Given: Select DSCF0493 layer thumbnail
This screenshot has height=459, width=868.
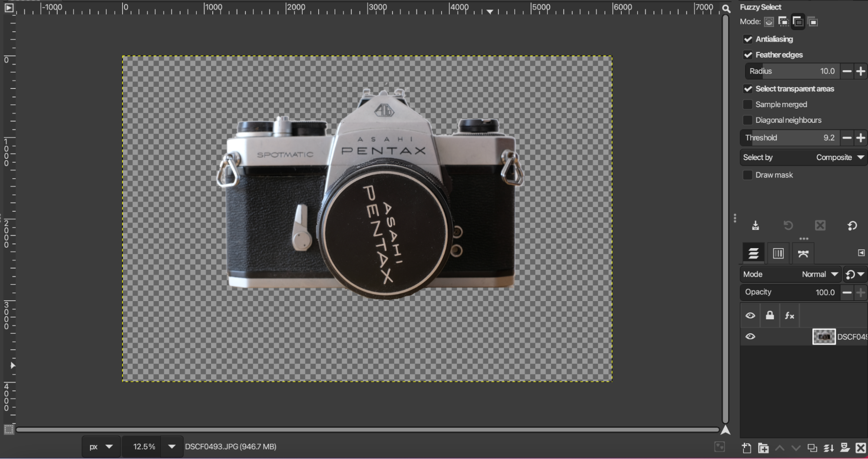Looking at the screenshot, I should click(x=824, y=337).
